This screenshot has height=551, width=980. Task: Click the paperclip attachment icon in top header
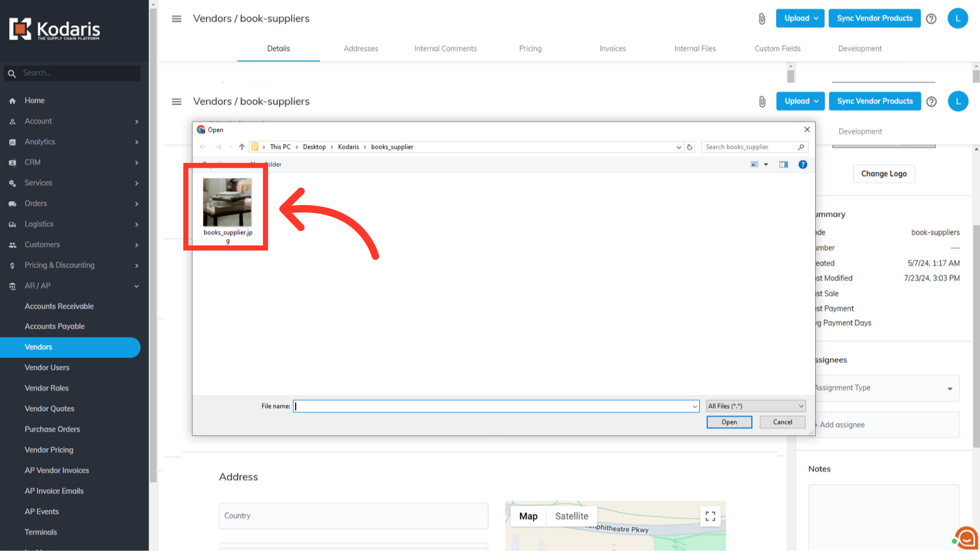762,19
